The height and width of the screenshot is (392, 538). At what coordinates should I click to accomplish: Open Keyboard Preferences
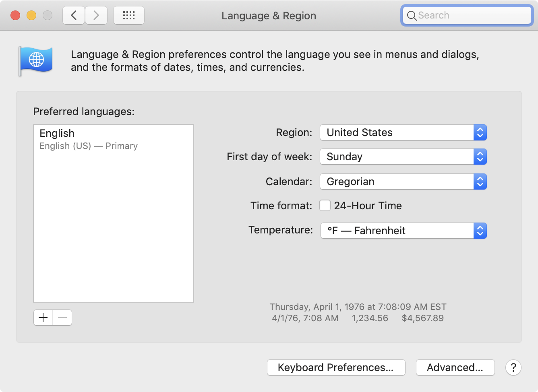click(336, 367)
